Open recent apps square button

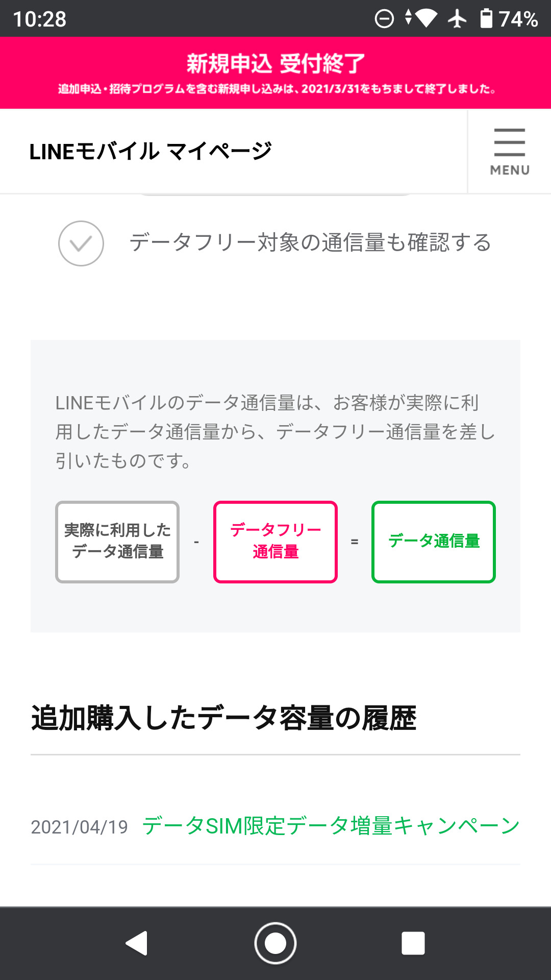(413, 943)
